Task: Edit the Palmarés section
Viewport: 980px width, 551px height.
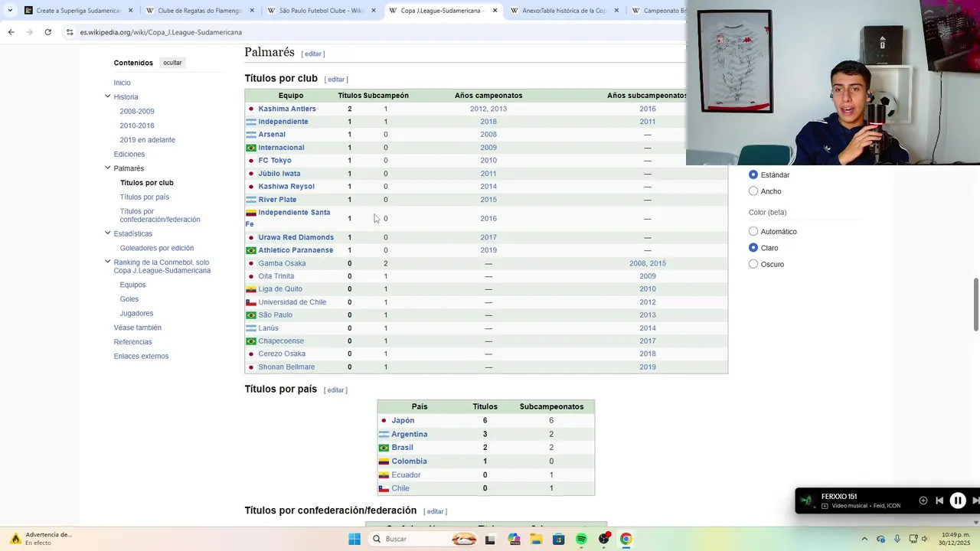Action: 313,54
